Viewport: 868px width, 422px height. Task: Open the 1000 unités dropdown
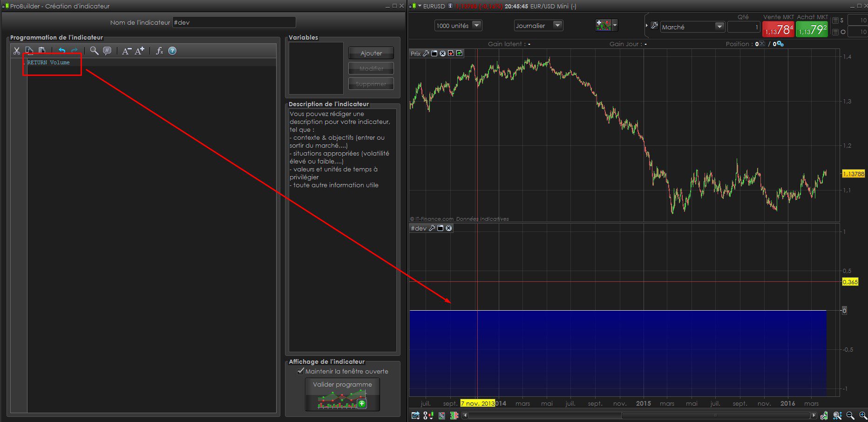(x=458, y=26)
